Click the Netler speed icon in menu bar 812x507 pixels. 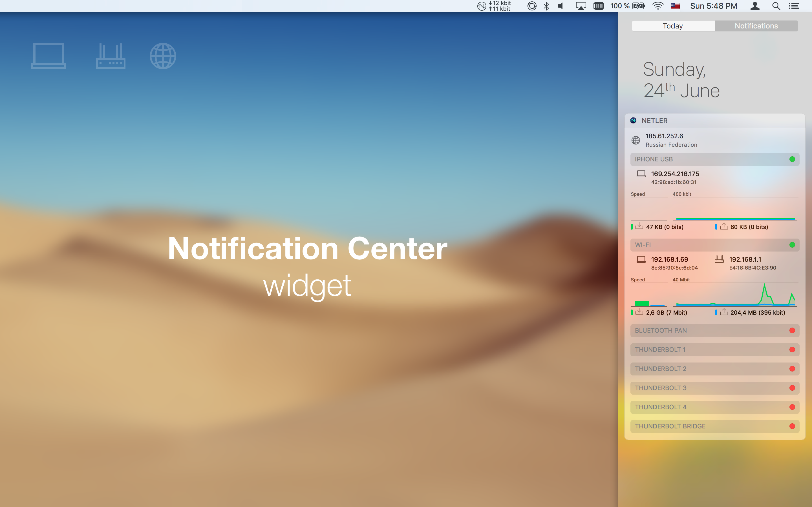482,6
